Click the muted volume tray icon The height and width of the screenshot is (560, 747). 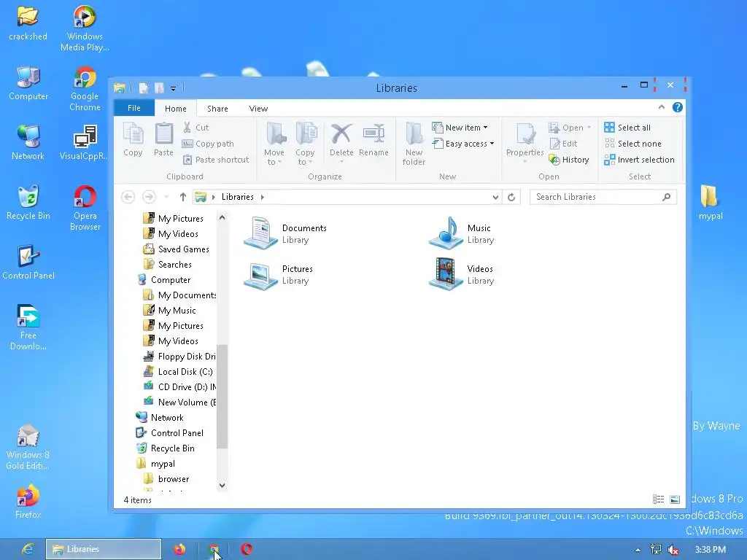coord(673,550)
